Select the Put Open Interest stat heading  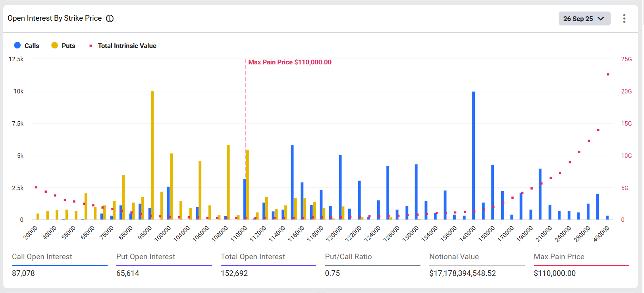[146, 257]
